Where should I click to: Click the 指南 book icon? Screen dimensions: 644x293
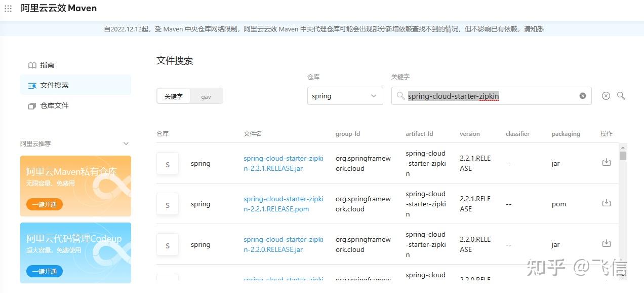pos(32,65)
